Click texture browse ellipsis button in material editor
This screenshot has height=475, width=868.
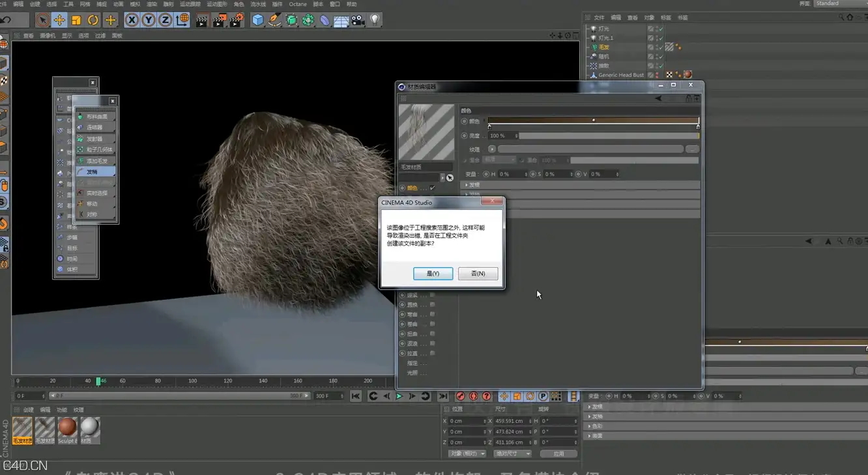(692, 149)
